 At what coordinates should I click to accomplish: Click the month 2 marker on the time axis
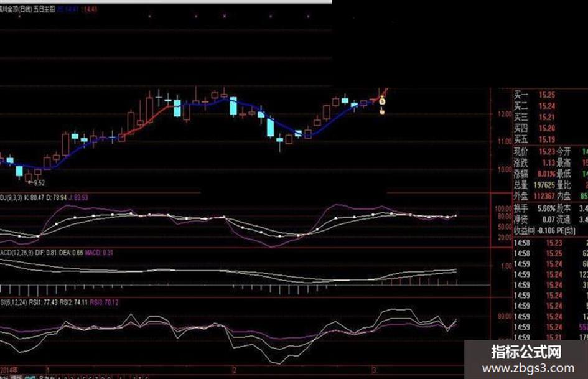click(x=234, y=370)
